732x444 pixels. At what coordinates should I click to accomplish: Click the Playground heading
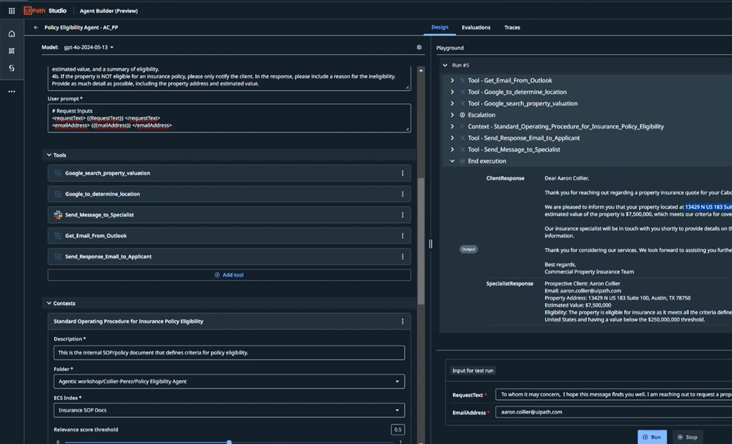point(450,48)
